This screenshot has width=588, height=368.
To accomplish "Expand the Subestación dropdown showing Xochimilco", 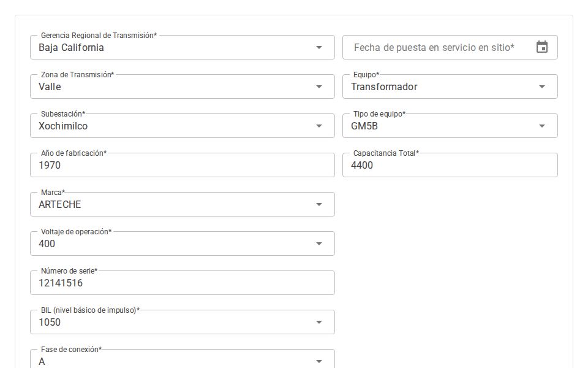I will (319, 126).
